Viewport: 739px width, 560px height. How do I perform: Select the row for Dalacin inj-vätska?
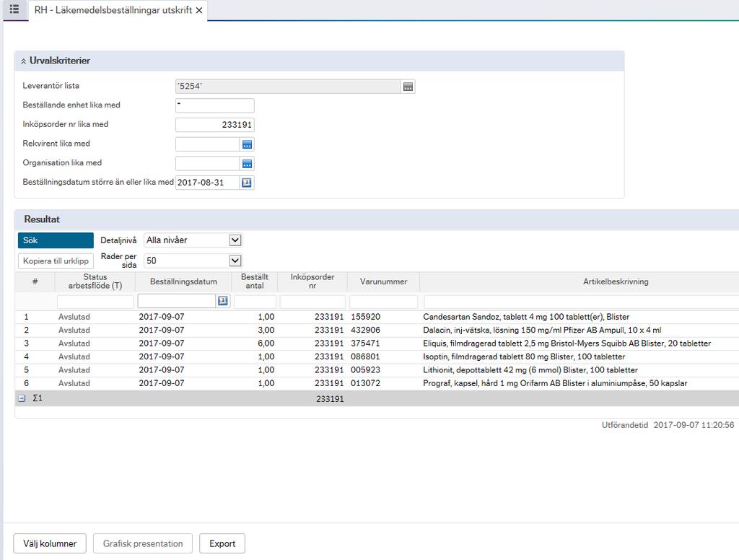(377, 330)
